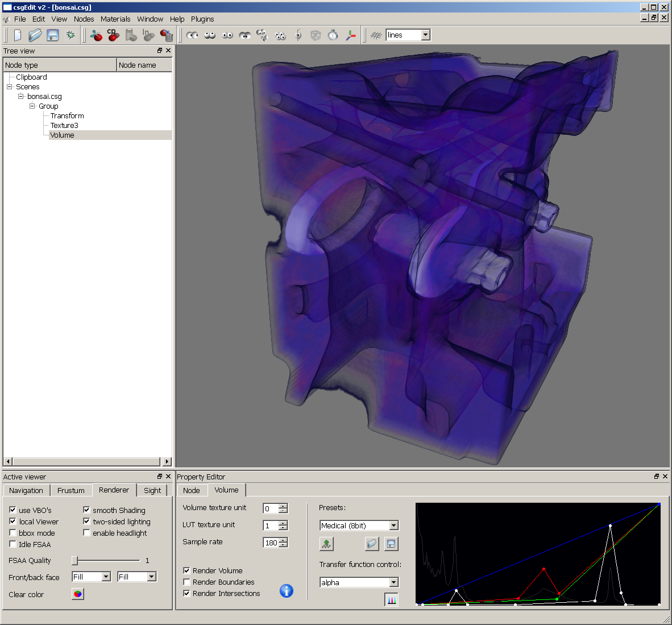Toggle the bbox mode checkbox
This screenshot has width=672, height=625.
tap(13, 533)
